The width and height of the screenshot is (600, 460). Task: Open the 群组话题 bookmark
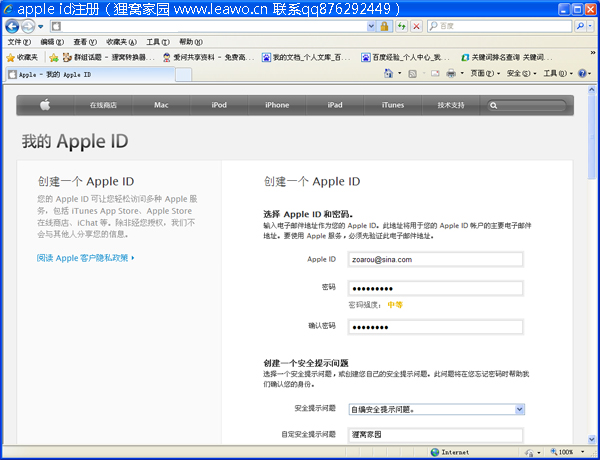point(109,57)
